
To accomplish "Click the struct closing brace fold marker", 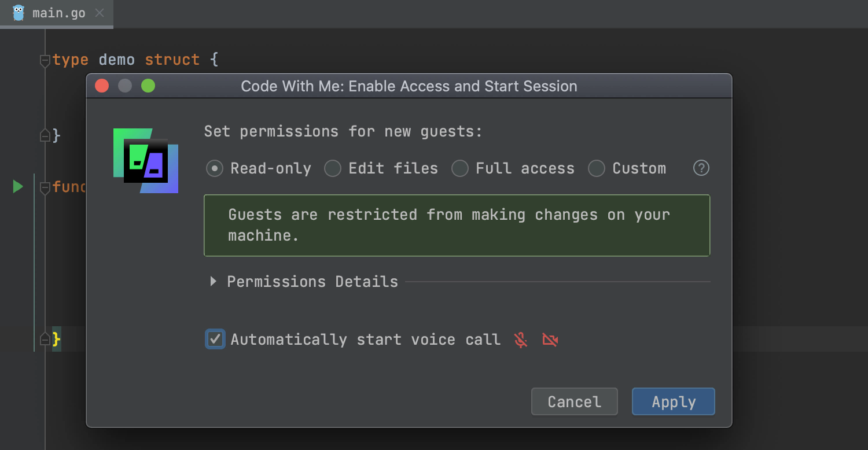I will 45,136.
